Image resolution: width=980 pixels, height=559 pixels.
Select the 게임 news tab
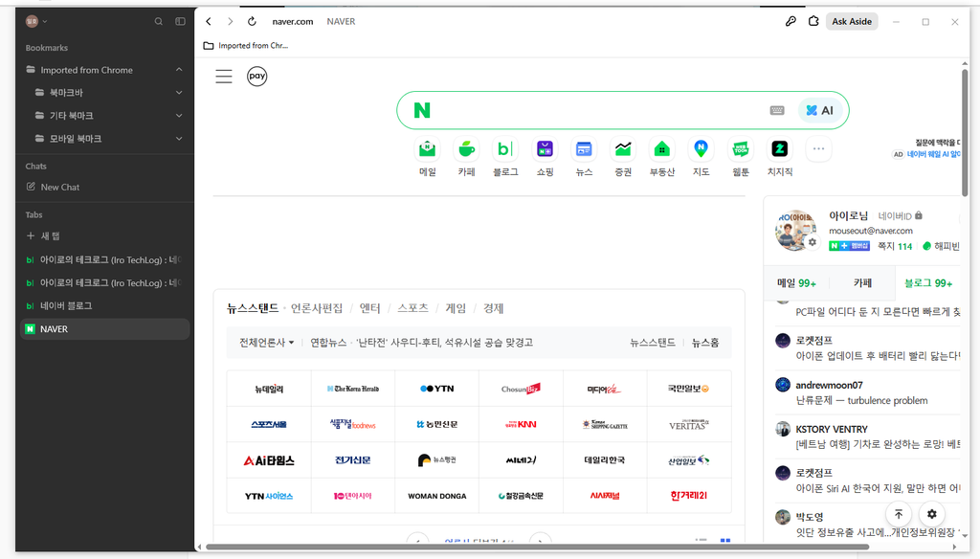tap(456, 308)
